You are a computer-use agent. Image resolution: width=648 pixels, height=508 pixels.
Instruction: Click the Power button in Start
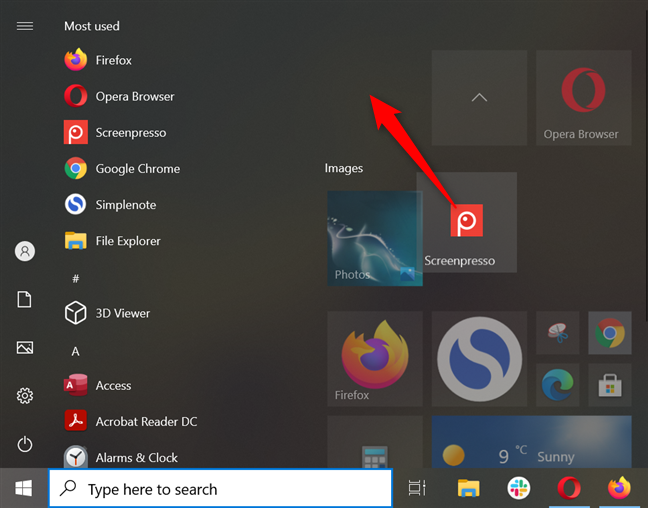tap(25, 444)
